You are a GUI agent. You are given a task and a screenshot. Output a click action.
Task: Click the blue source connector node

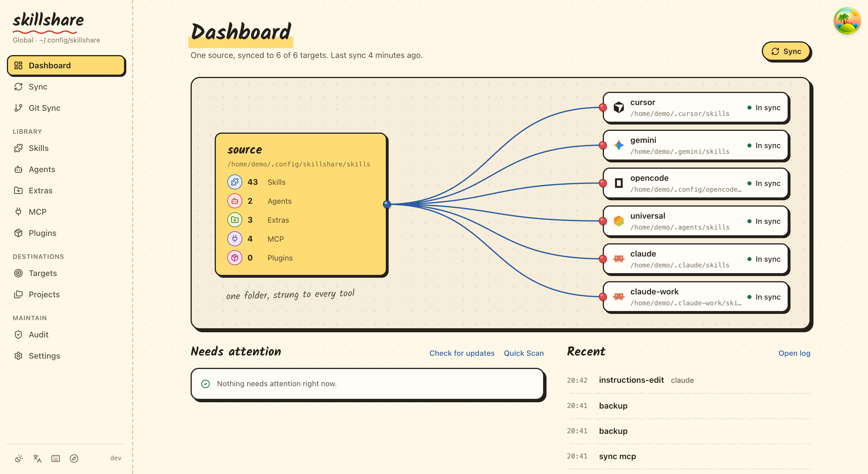pyautogui.click(x=387, y=204)
